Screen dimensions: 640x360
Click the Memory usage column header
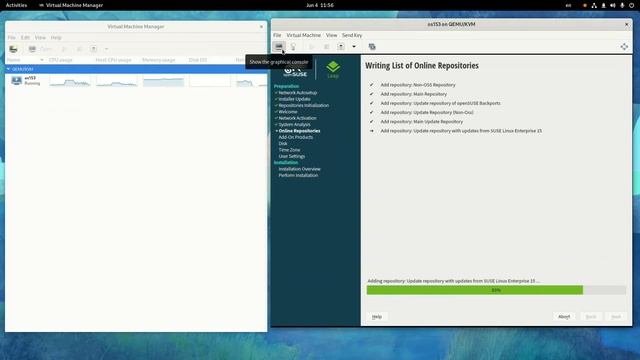tap(158, 60)
